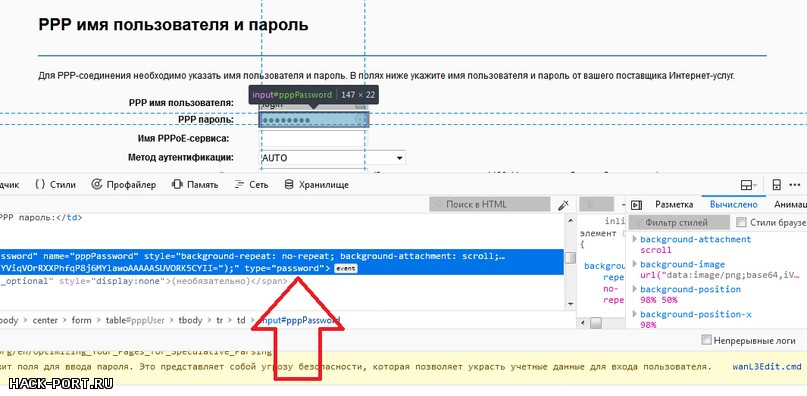807x396 pixels.
Task: Open the Хранилище storage tab
Action: pos(317,185)
